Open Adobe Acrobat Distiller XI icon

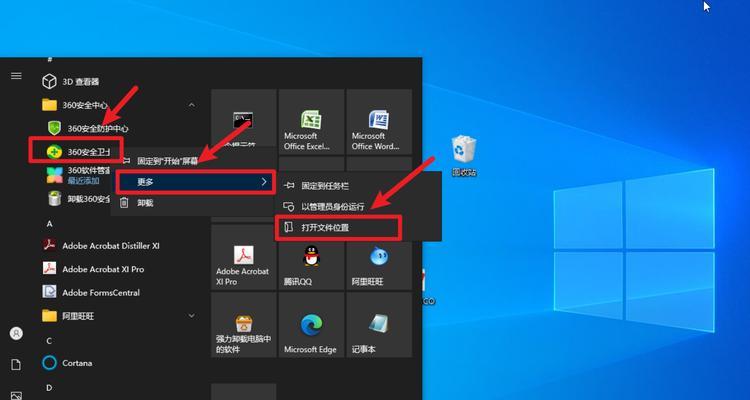click(49, 245)
